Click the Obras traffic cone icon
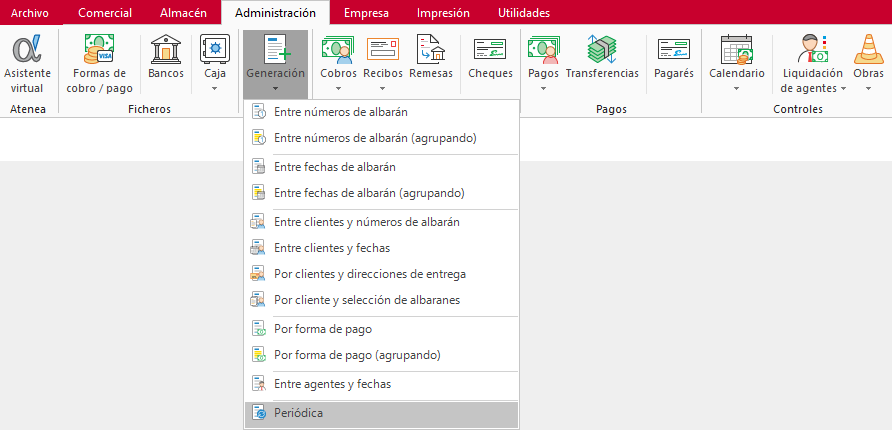The width and height of the screenshot is (892, 430). point(868,49)
